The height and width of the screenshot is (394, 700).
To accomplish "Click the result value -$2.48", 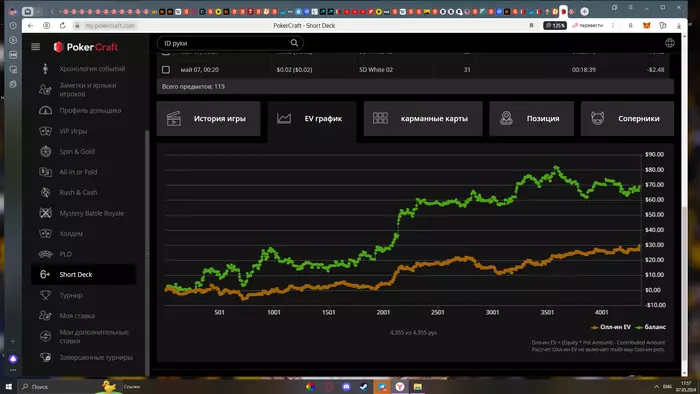I will click(655, 70).
